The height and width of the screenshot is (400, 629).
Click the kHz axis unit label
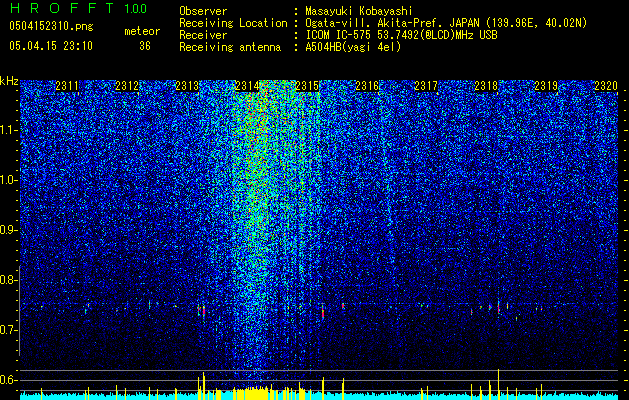9,81
